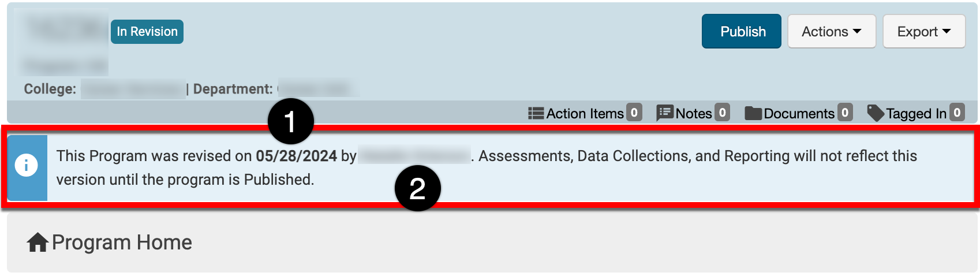
Task: Click the Notes comment icon
Action: tap(664, 113)
